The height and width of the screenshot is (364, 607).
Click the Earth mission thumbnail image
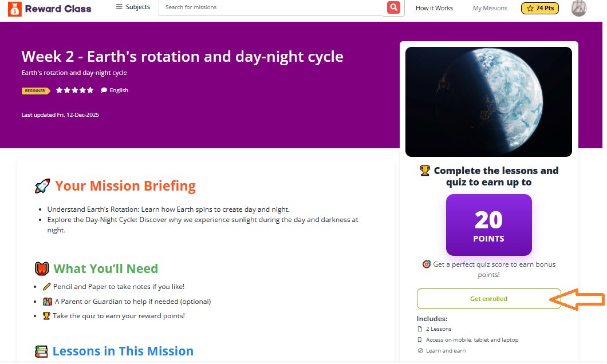coord(488,102)
